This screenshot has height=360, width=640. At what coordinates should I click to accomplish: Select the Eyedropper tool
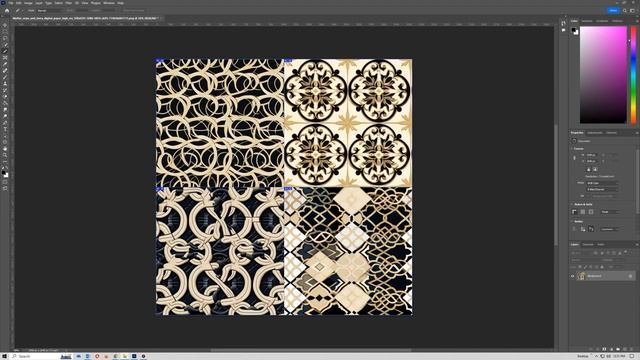click(x=5, y=64)
